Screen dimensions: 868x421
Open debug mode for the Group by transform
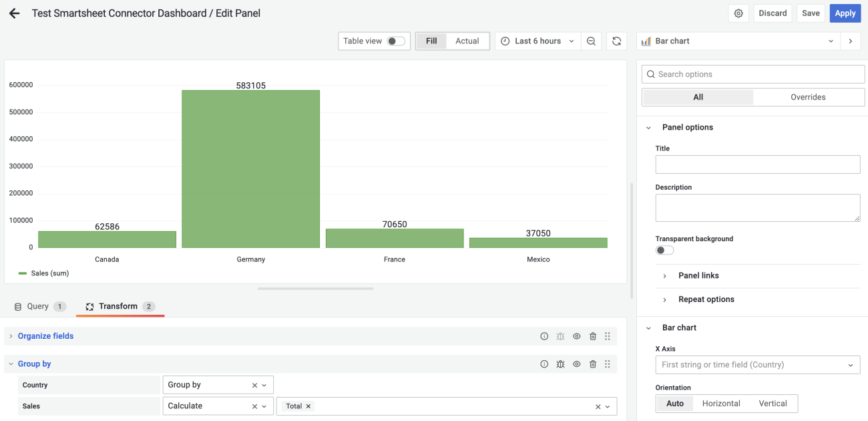(x=560, y=364)
